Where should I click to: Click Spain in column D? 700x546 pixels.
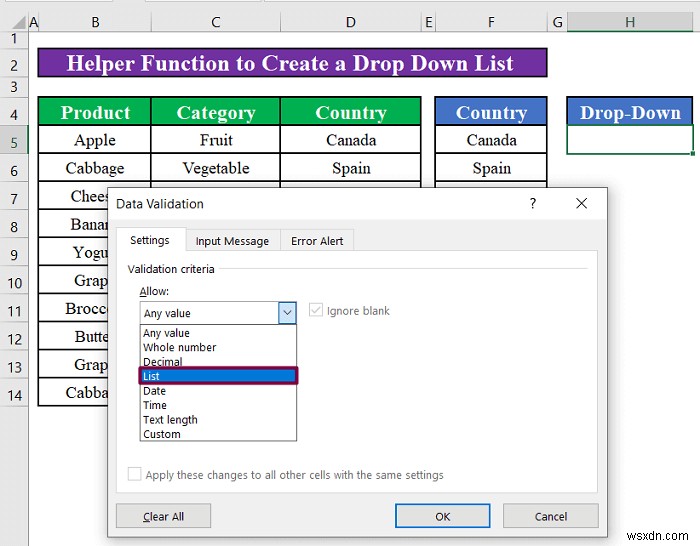(351, 168)
